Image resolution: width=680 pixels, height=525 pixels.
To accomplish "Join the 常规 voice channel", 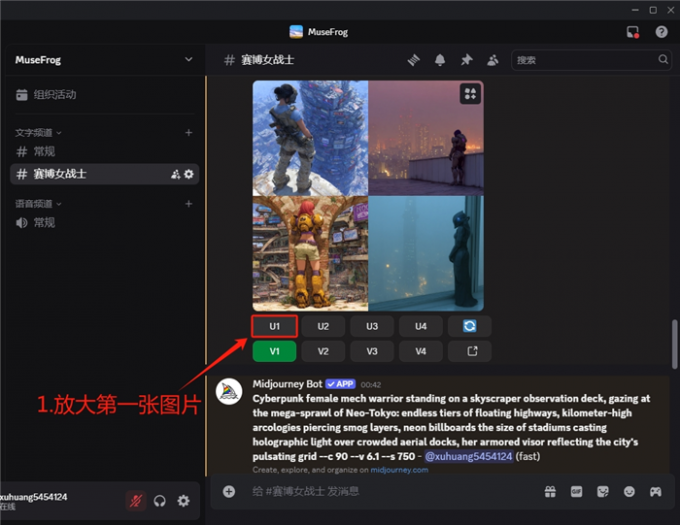I will pos(105,223).
